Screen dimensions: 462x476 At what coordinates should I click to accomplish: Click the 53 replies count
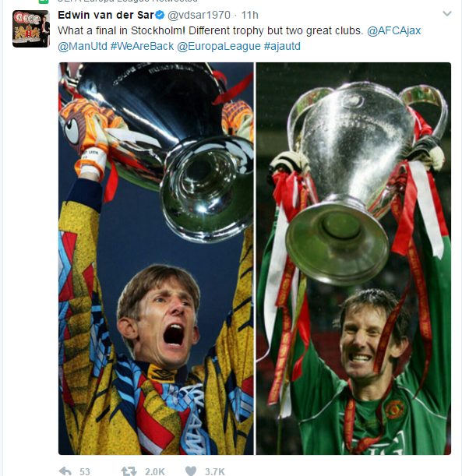[x=85, y=471]
